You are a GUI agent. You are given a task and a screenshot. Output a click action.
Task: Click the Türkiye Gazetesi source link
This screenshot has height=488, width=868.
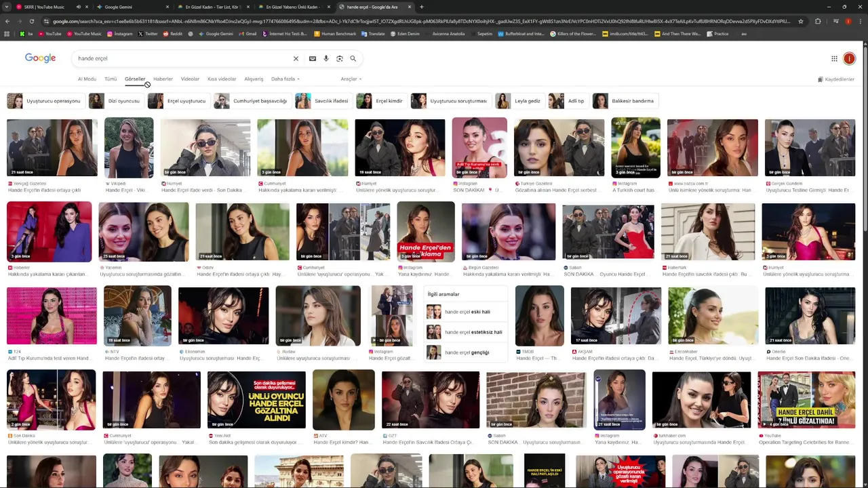click(x=536, y=184)
